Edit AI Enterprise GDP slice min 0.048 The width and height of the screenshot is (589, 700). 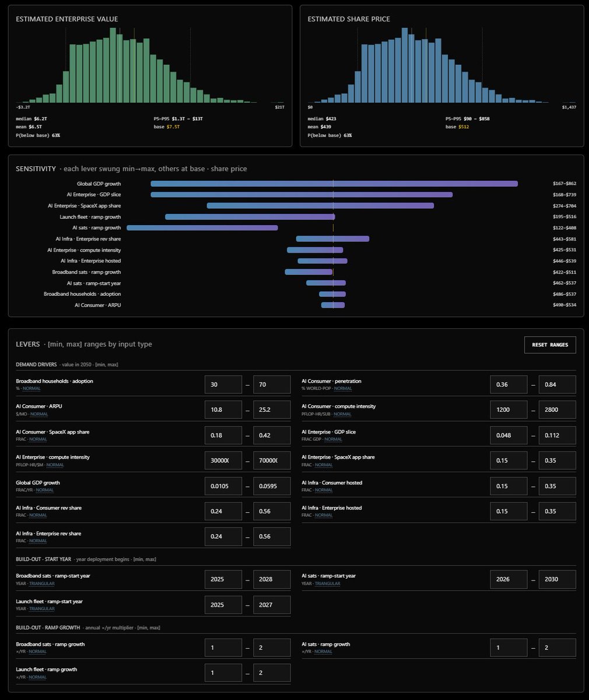click(509, 435)
